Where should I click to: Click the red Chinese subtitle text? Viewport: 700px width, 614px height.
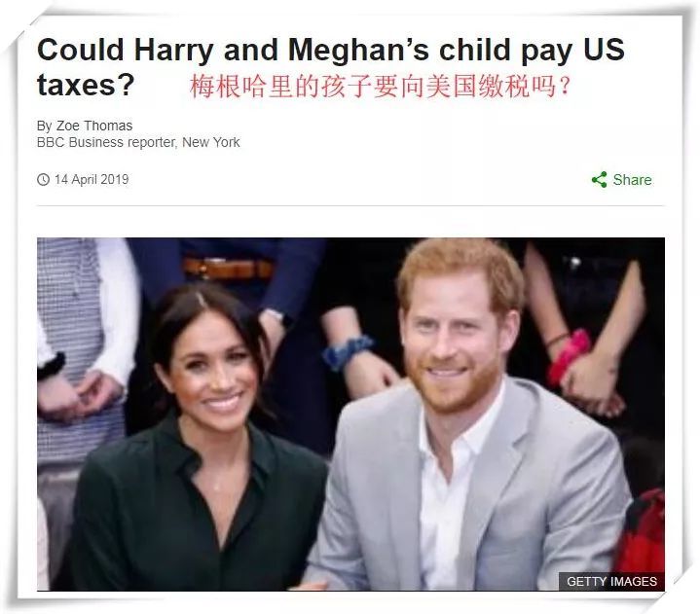(381, 87)
